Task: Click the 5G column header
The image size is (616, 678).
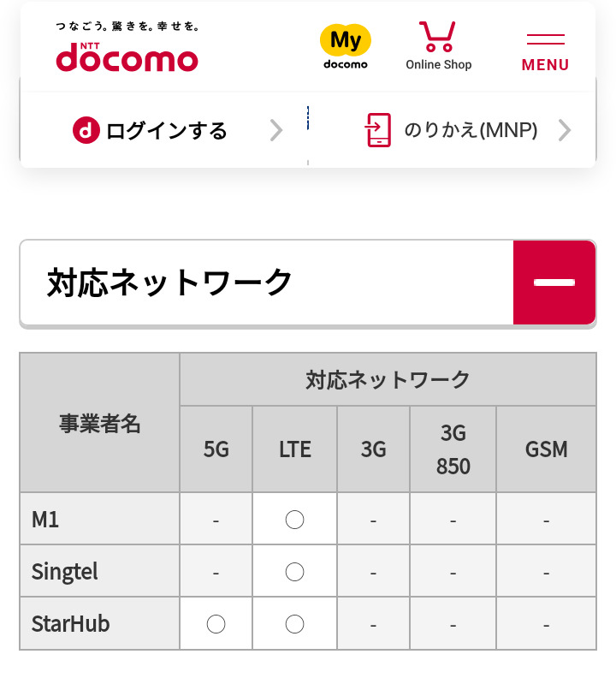Action: (x=216, y=449)
